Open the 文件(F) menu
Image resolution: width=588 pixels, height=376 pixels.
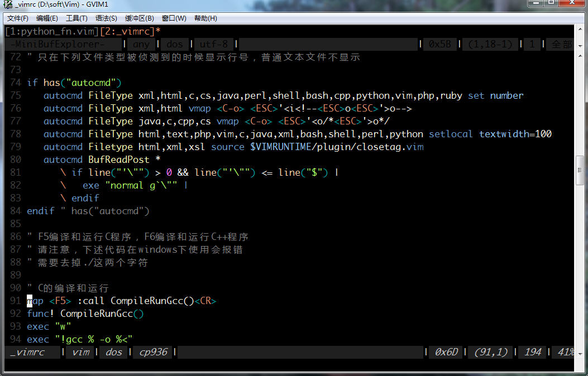(18, 18)
